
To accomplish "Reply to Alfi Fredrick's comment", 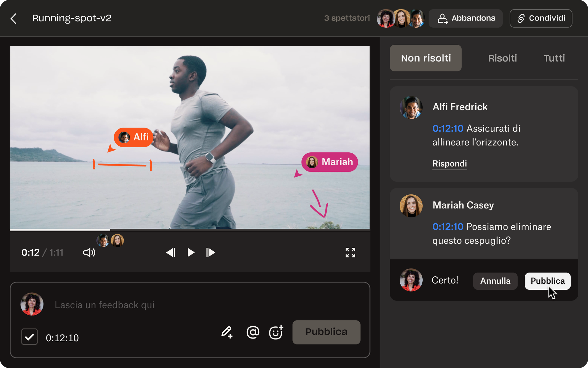I will (x=449, y=163).
